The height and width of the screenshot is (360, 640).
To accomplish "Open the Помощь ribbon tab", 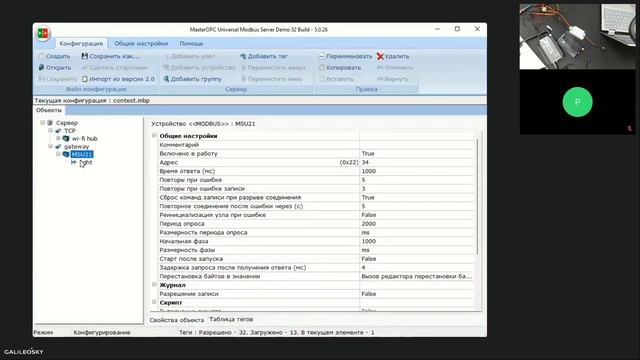I will tap(191, 43).
